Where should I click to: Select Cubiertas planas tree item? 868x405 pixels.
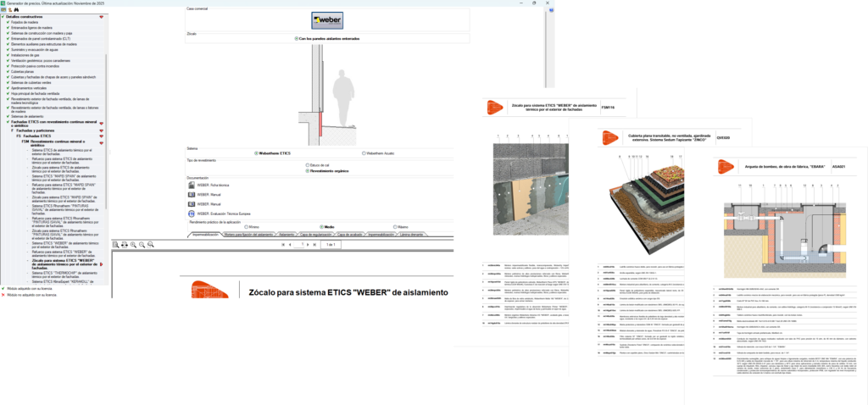(22, 72)
